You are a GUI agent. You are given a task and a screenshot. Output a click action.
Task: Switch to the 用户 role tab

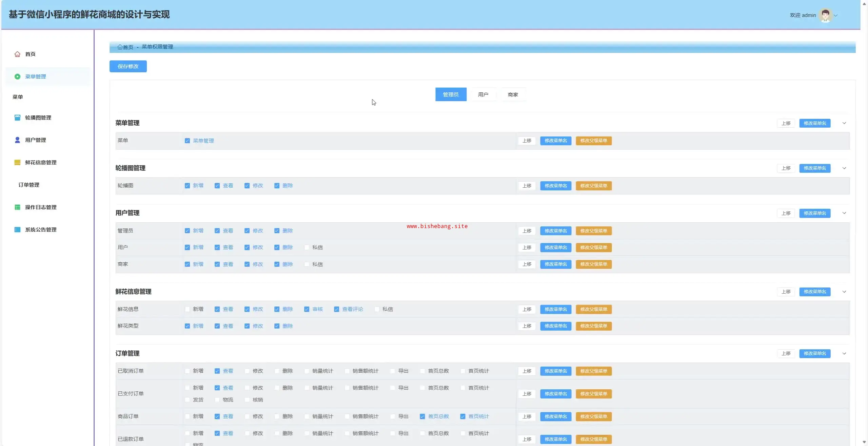(483, 95)
